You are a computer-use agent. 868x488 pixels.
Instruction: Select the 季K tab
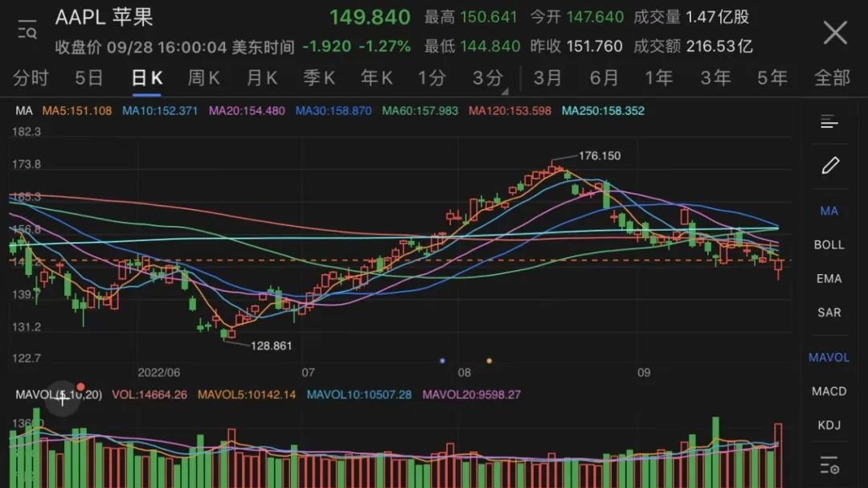pos(319,78)
